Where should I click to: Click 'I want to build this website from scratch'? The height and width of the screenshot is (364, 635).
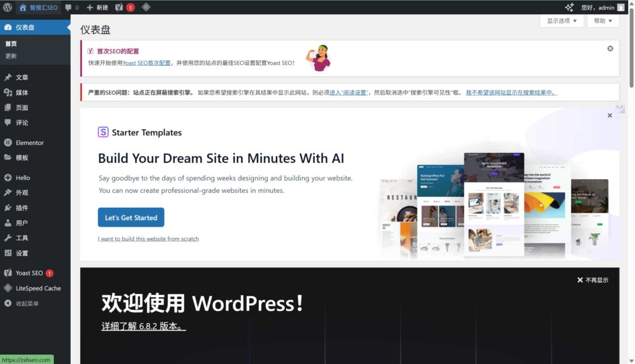point(148,239)
